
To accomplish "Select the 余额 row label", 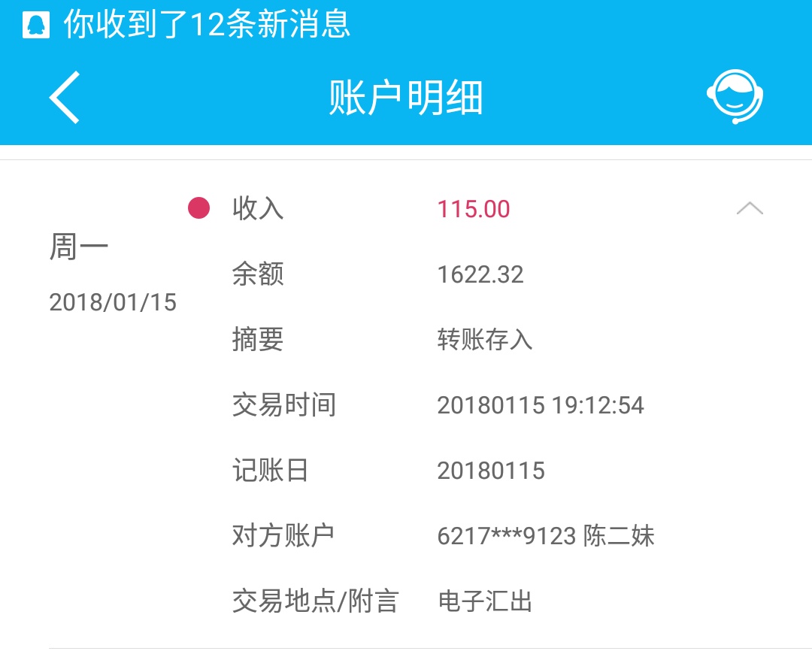I will coord(258,274).
